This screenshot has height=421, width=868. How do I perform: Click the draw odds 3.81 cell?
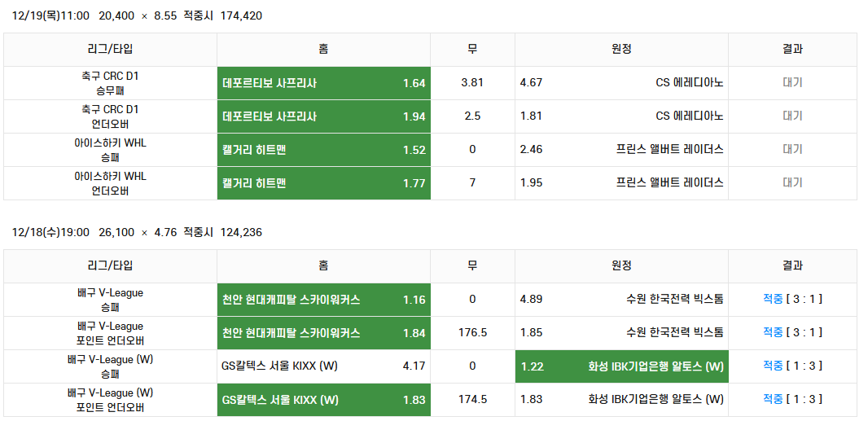coord(472,83)
